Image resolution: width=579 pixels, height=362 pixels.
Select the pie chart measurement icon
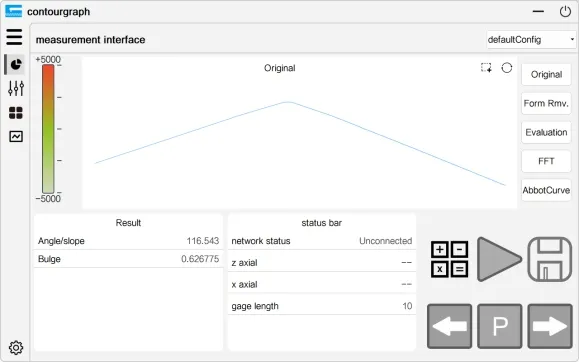(x=16, y=65)
